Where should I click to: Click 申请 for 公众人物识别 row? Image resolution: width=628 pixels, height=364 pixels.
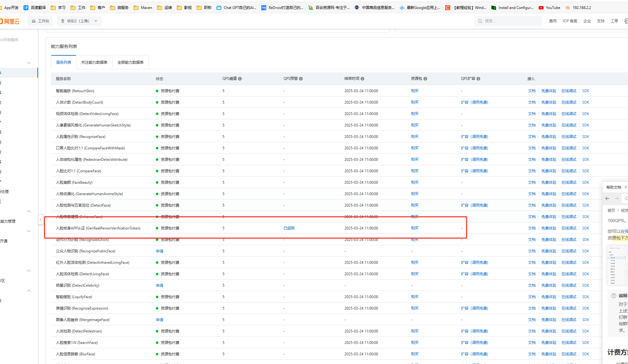[x=160, y=251]
